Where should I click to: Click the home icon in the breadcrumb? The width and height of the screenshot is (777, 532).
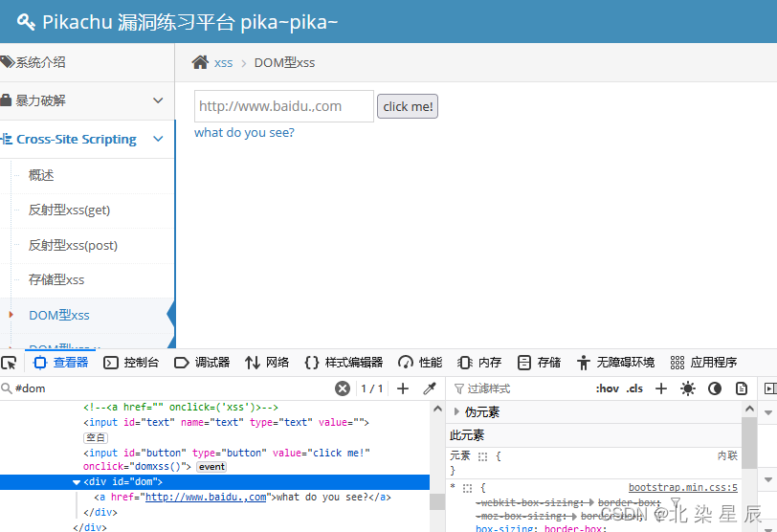tap(200, 62)
